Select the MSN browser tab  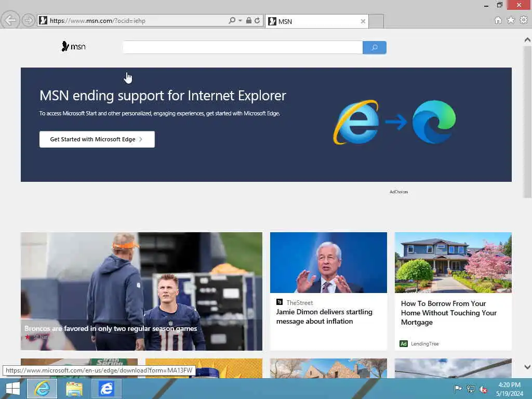[316, 21]
